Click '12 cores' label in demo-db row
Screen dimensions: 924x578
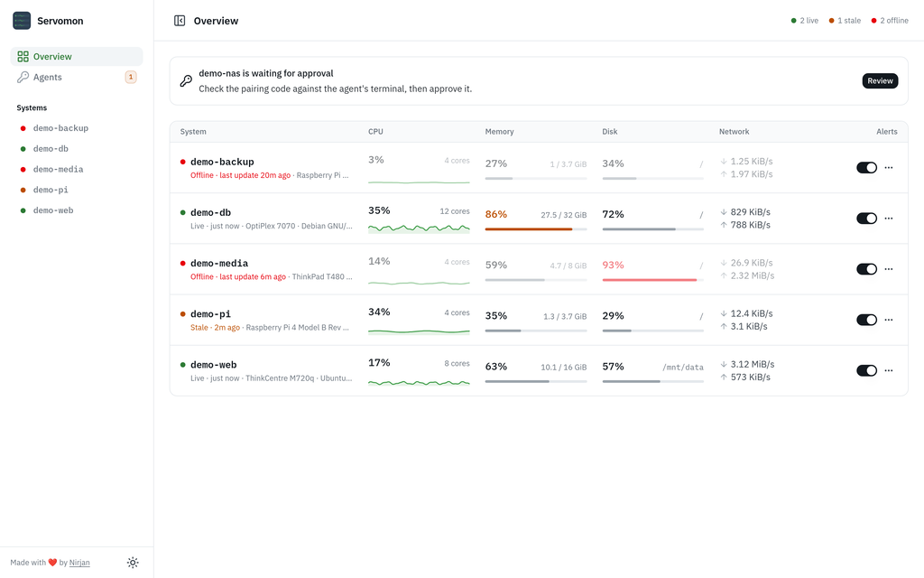coord(455,211)
